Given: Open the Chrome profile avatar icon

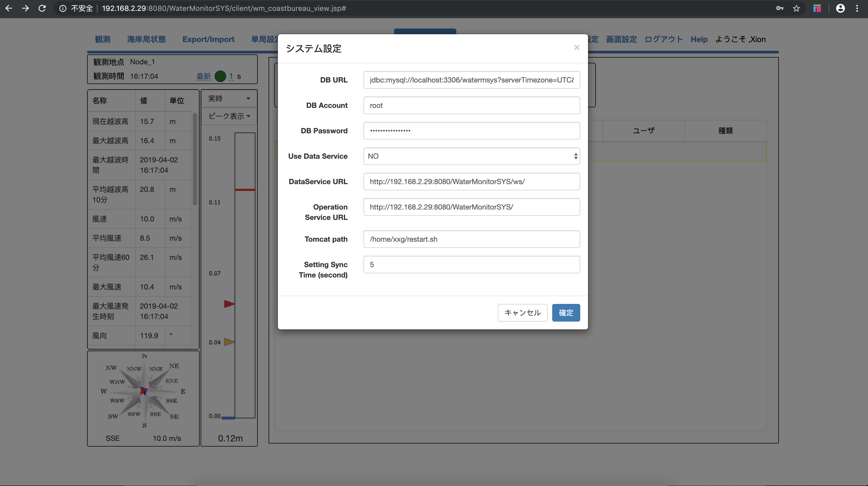Looking at the screenshot, I should coord(840,8).
